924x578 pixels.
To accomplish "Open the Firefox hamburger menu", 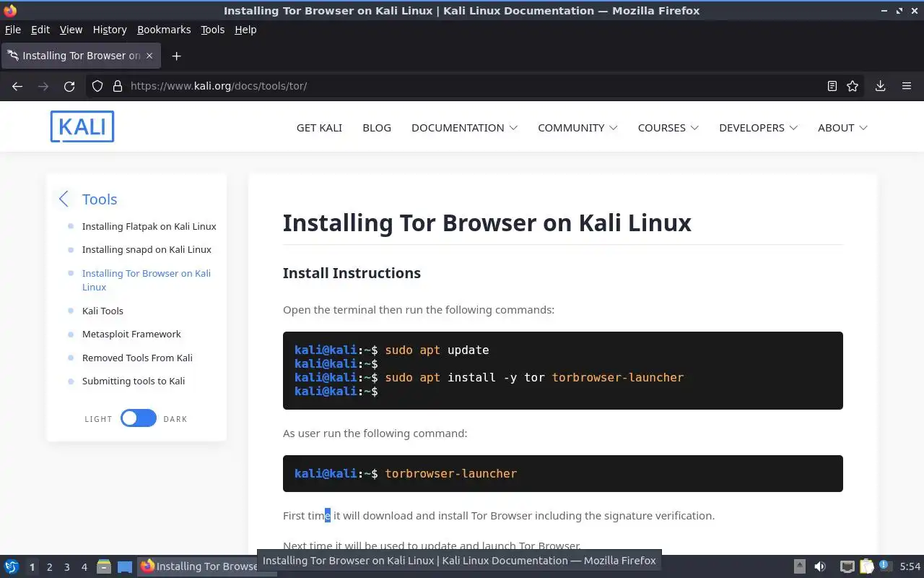I will pos(907,86).
